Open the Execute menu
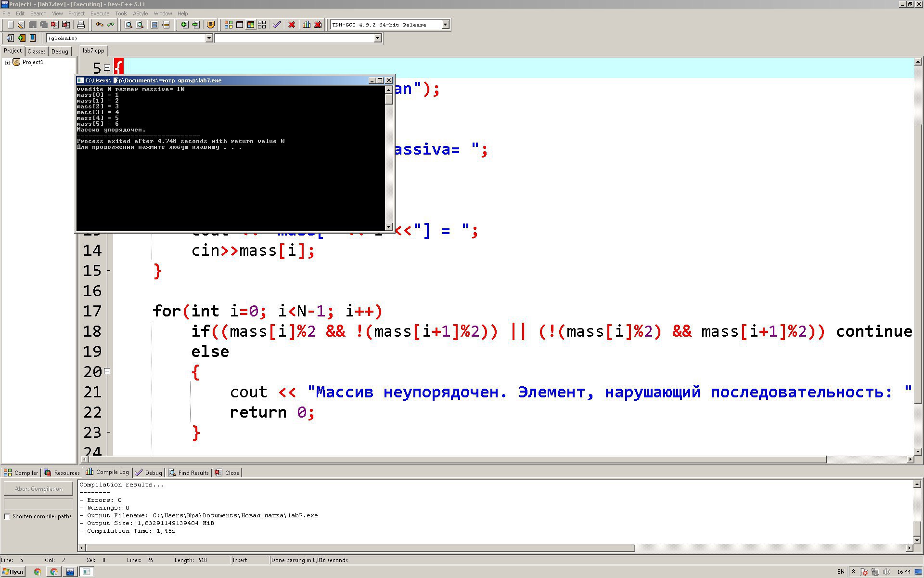Screen dimensions: 924x578 pos(100,13)
